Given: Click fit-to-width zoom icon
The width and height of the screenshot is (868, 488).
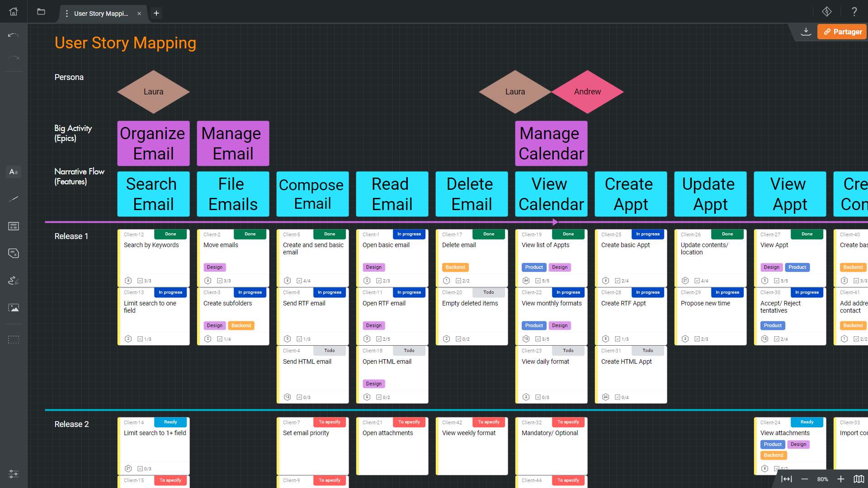Looking at the screenshot, I should pos(787,479).
